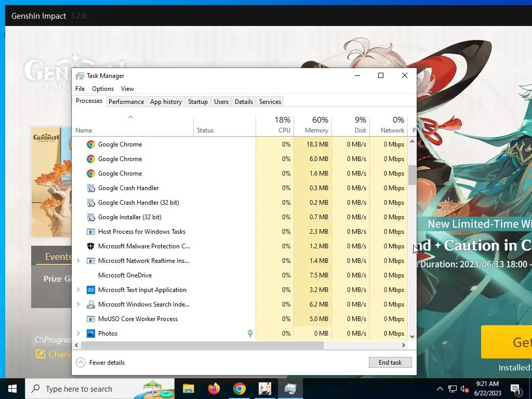
Task: Click the End task button
Action: click(390, 363)
